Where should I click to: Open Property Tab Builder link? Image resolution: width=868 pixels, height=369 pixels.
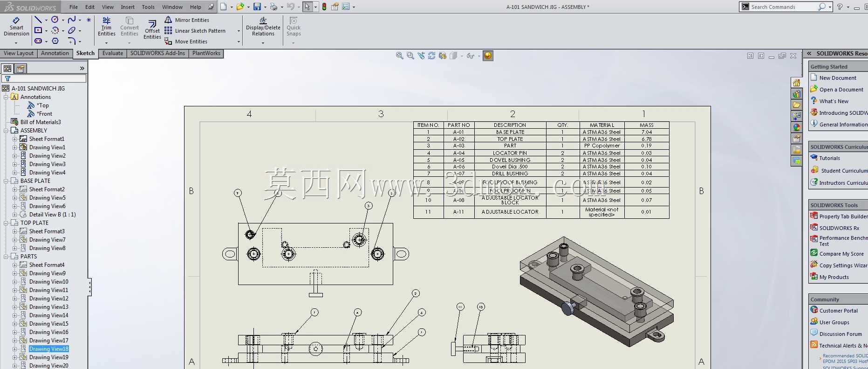pyautogui.click(x=844, y=216)
